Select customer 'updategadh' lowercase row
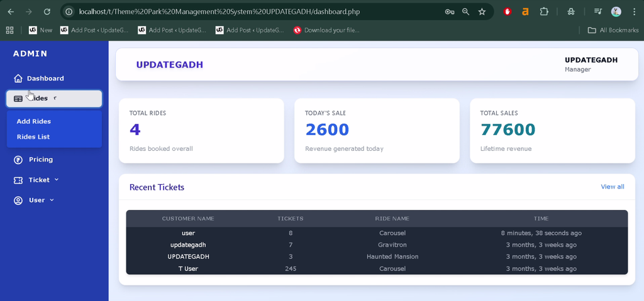 pos(188,244)
